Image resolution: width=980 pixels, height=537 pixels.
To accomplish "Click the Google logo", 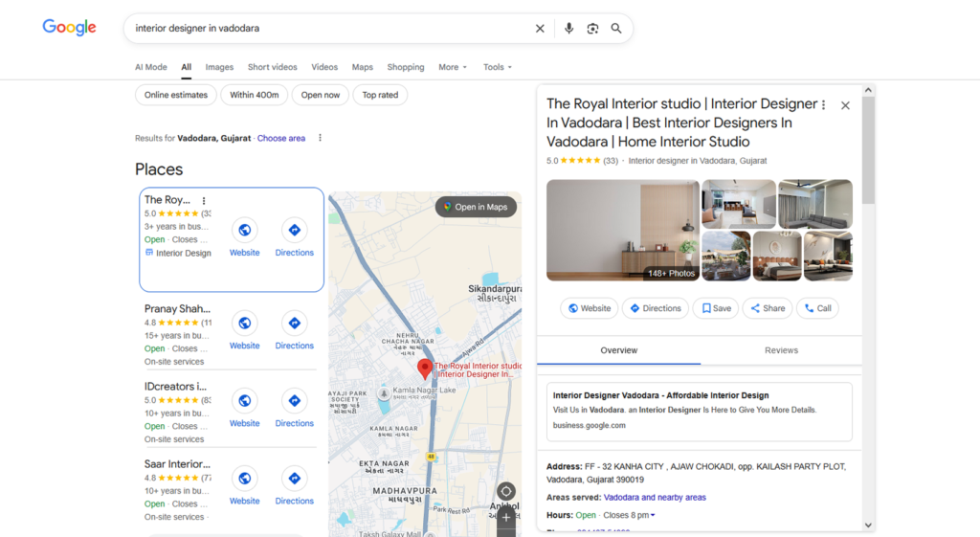I will 69,28.
